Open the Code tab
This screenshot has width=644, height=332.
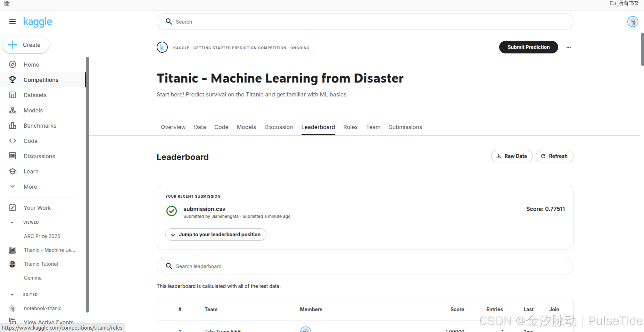[x=221, y=127]
